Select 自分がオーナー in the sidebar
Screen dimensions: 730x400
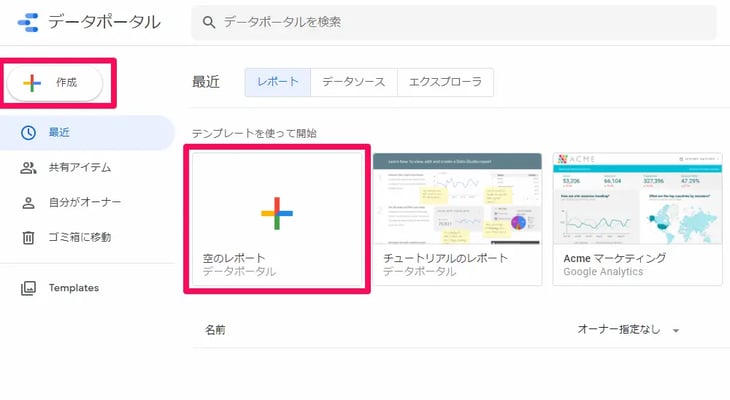point(85,203)
